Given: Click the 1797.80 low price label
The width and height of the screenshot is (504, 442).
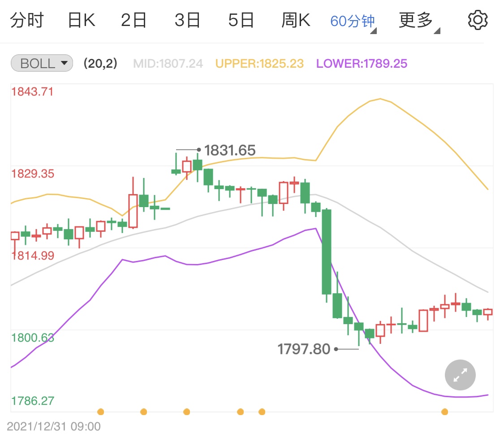Looking at the screenshot, I should (304, 349).
